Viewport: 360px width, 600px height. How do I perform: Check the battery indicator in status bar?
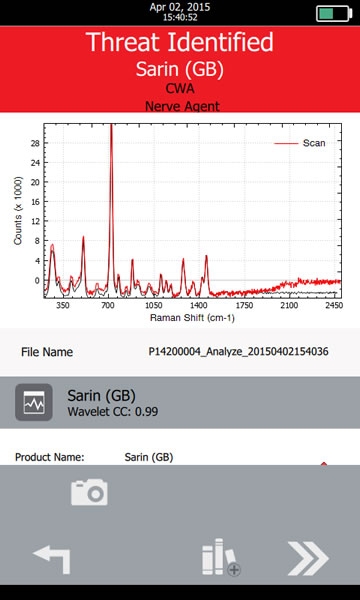coord(334,13)
